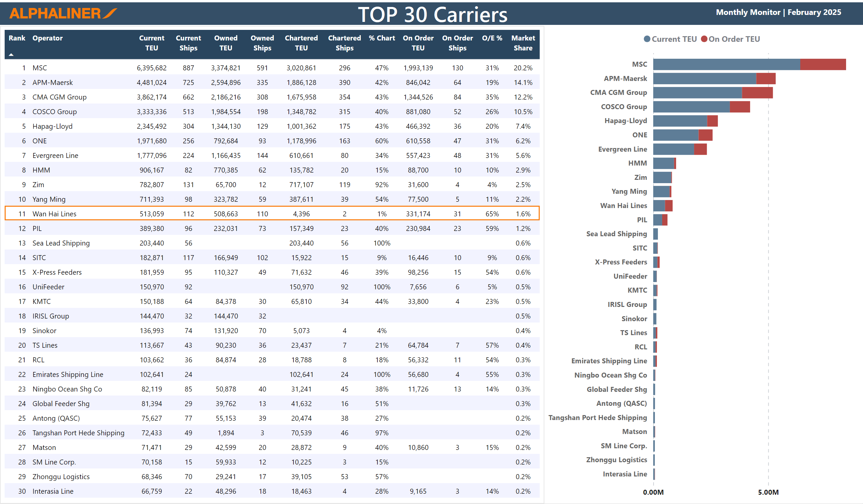The width and height of the screenshot is (863, 504).
Task: Click COSCO Group's red bar segment
Action: (x=740, y=107)
